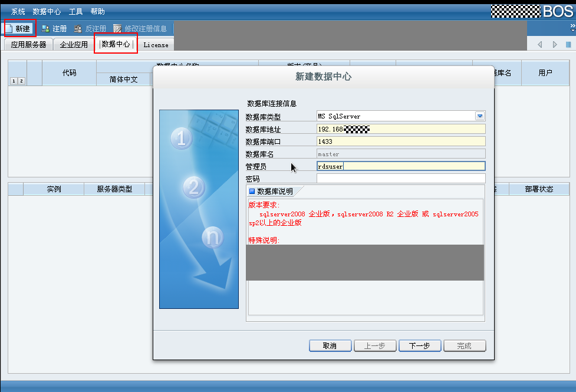Click the 修改注册信息 edit icon

click(x=117, y=29)
